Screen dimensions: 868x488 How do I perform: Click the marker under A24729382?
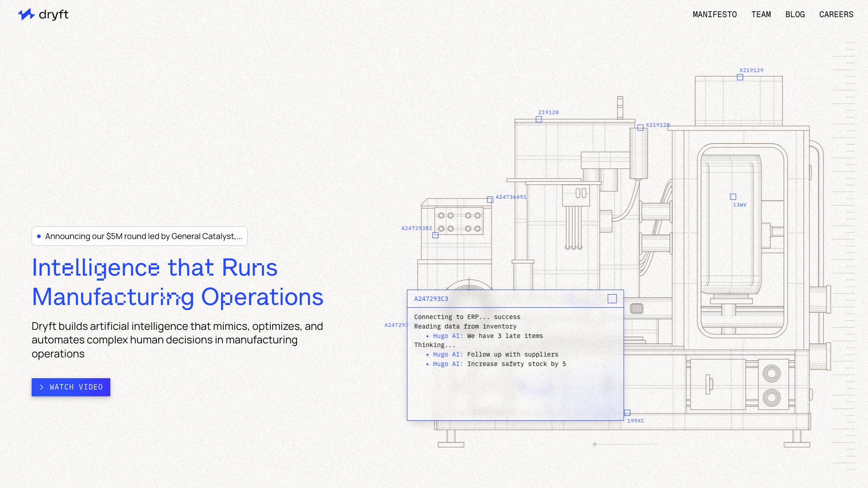(x=435, y=235)
